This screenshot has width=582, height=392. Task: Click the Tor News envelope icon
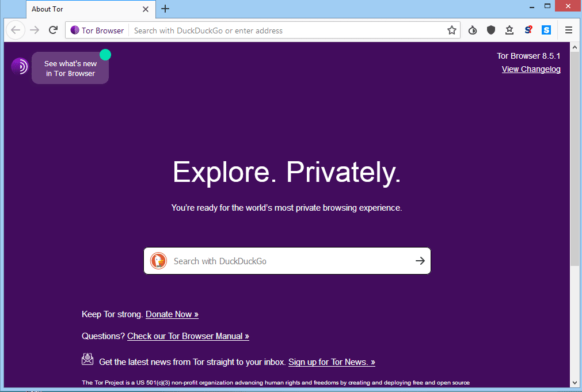[x=88, y=359]
